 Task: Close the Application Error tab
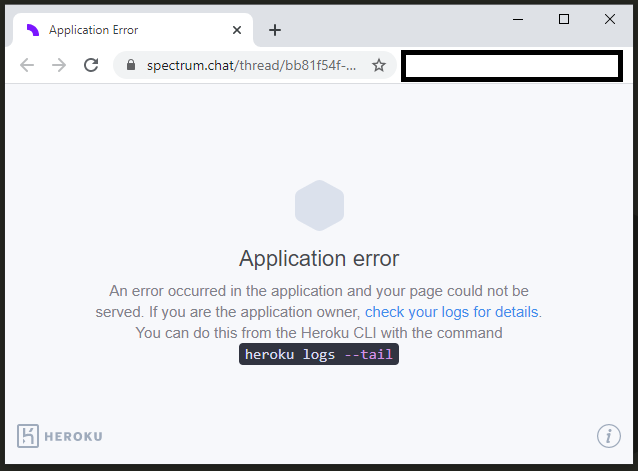coord(237,30)
